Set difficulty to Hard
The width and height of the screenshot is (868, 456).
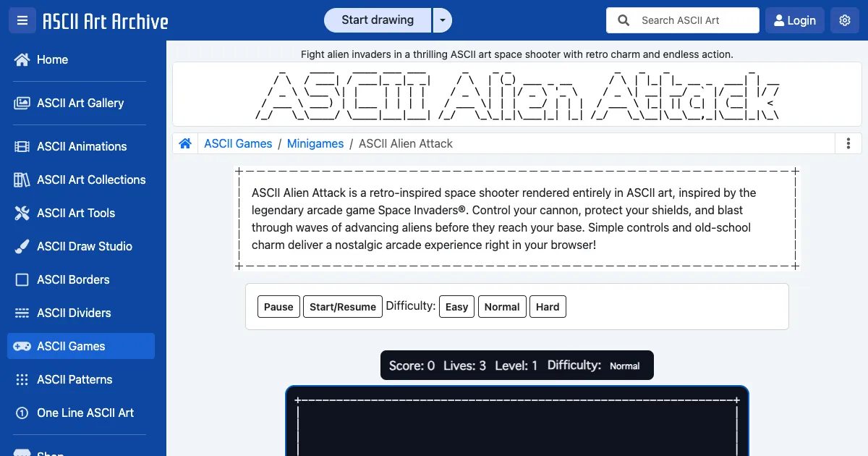click(548, 307)
